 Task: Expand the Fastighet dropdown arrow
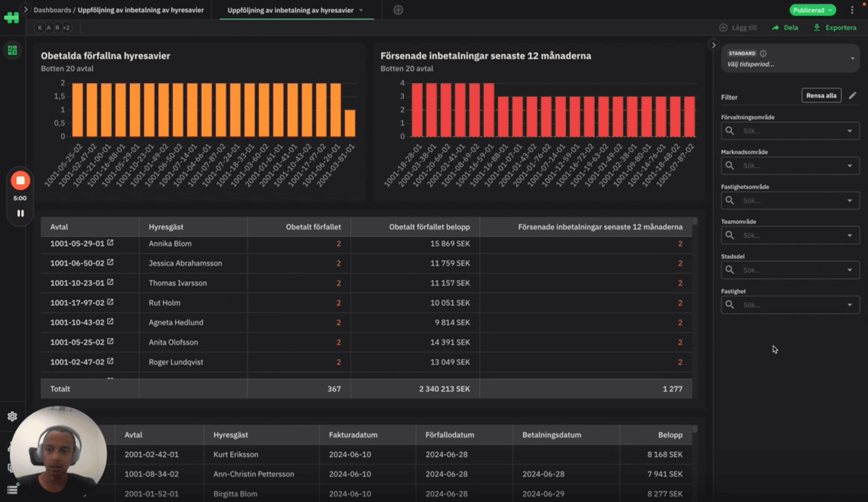(850, 305)
